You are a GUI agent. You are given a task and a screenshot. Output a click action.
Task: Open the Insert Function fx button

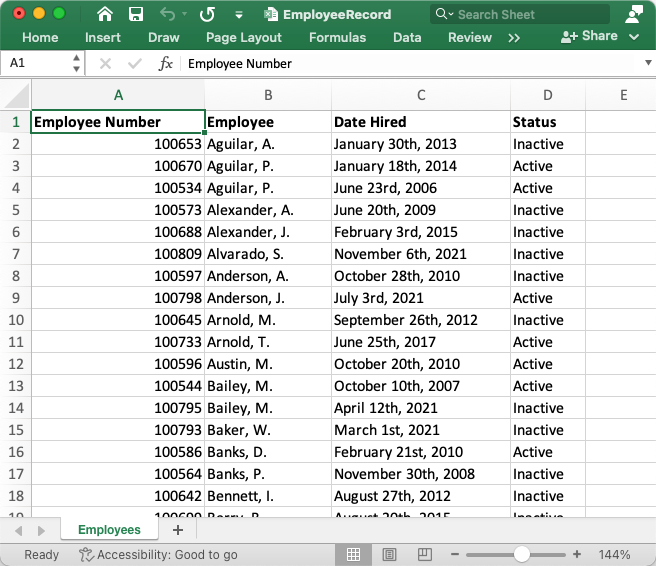pyautogui.click(x=166, y=64)
